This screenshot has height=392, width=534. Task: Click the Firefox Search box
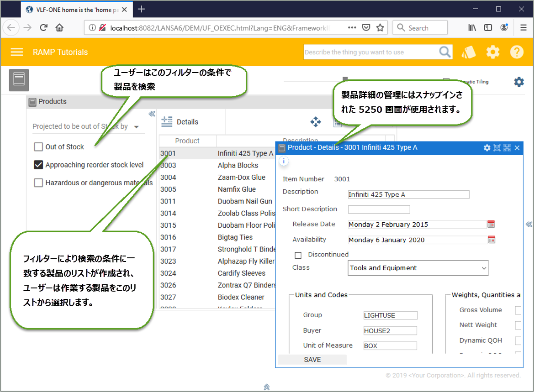(420, 27)
